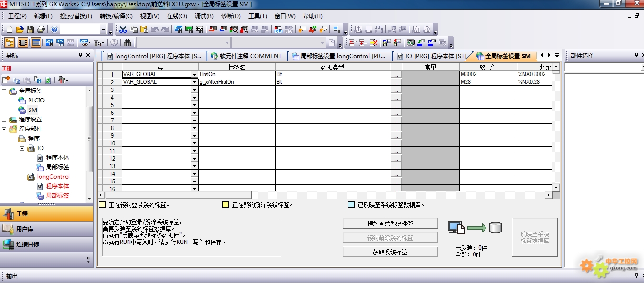The height and width of the screenshot is (283, 644).
Task: Toggle the Navigation window view button
Action: pos(10,43)
